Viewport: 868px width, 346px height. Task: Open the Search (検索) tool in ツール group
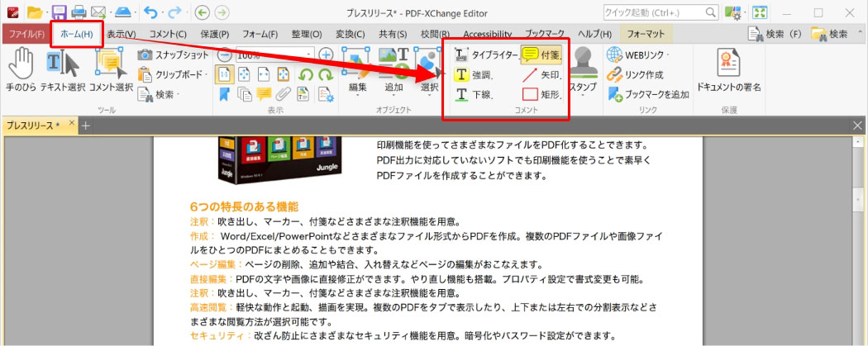159,94
